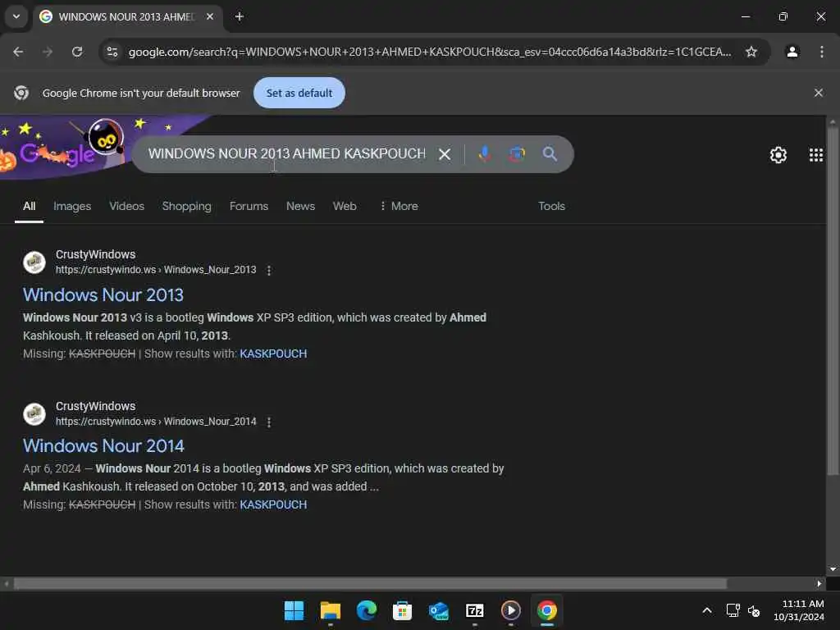Switch to Web results tab
The width and height of the screenshot is (840, 630).
coord(345,206)
